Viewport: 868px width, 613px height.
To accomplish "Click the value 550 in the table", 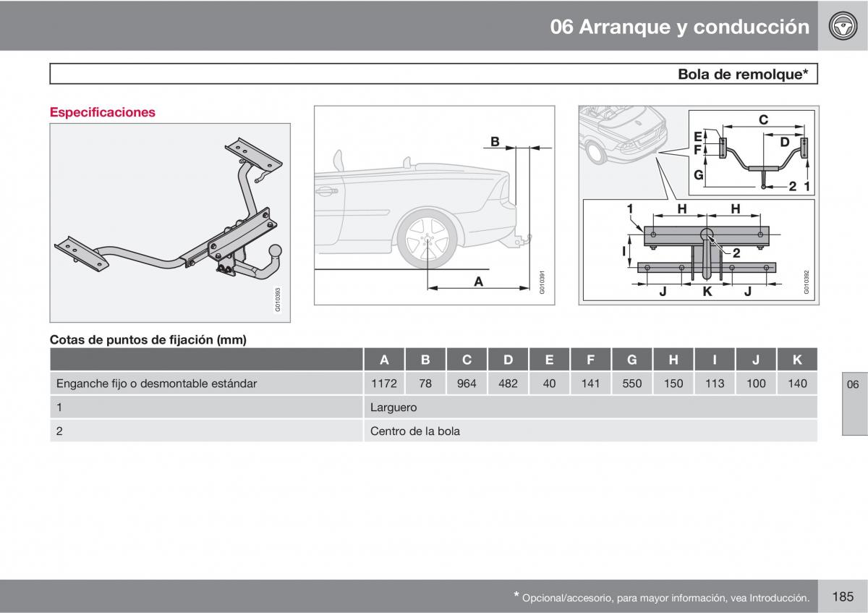I will (x=631, y=384).
